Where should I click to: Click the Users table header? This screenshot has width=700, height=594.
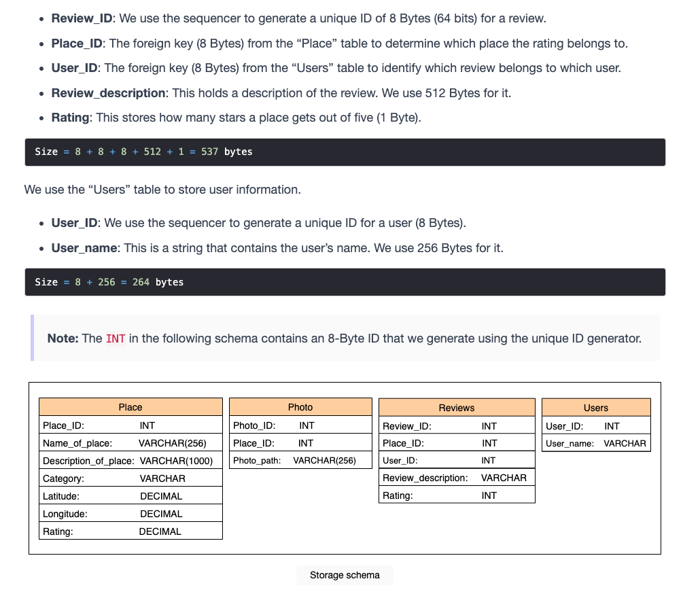(x=596, y=408)
